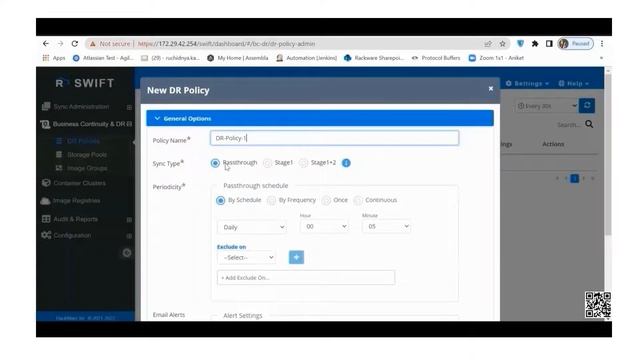Open the Daily schedule dropdown
This screenshot has width=640, height=360.
tap(251, 227)
